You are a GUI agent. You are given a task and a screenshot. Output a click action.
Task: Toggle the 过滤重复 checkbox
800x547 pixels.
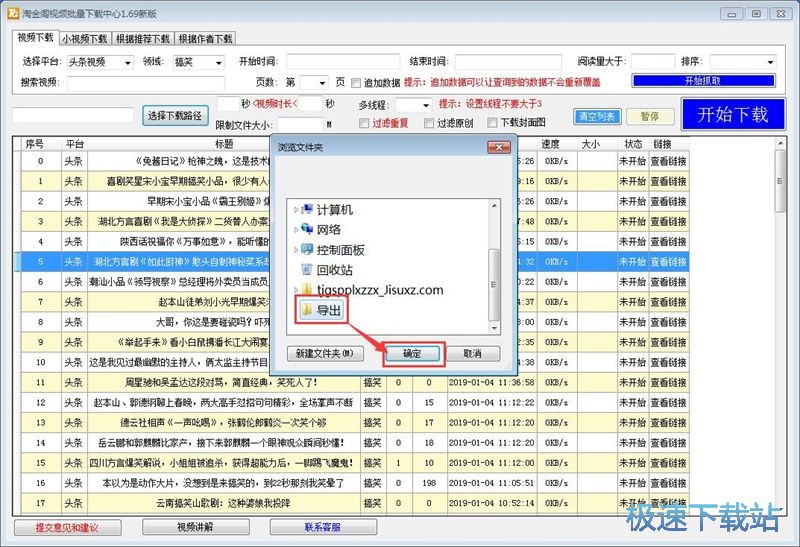[x=365, y=123]
